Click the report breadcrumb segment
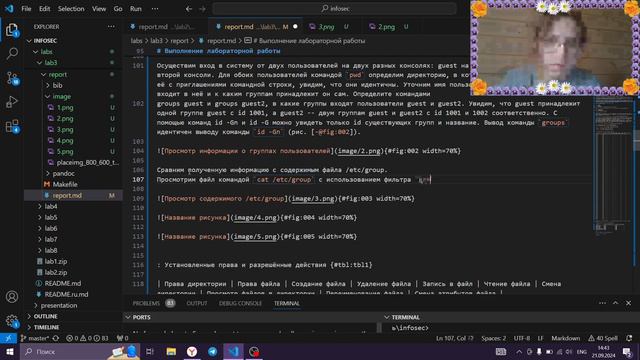 [180, 41]
